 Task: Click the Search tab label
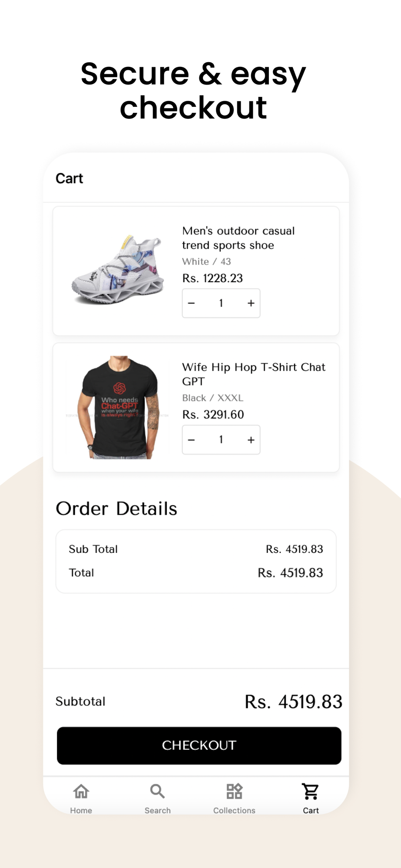click(x=158, y=810)
